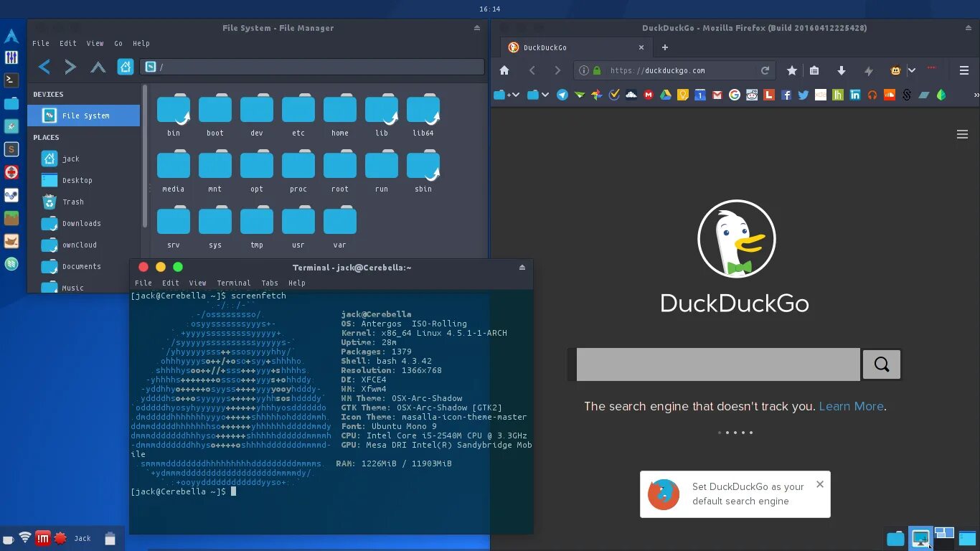Open Reddit bookmark icon
The width and height of the screenshot is (980, 551).
click(x=751, y=95)
